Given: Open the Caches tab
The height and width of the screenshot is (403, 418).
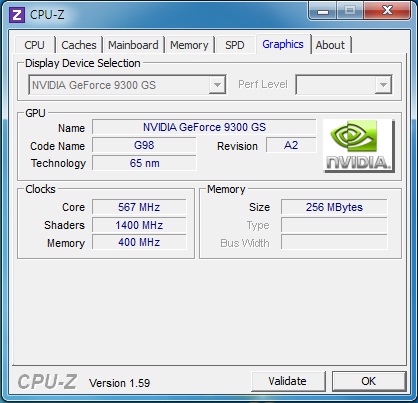Looking at the screenshot, I should click(79, 45).
